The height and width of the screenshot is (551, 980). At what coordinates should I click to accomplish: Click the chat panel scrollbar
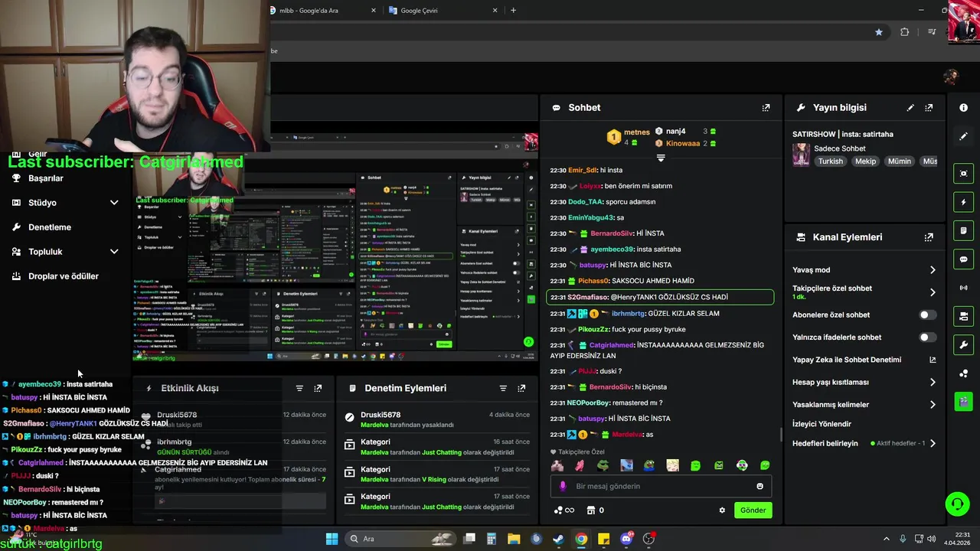pos(781,435)
